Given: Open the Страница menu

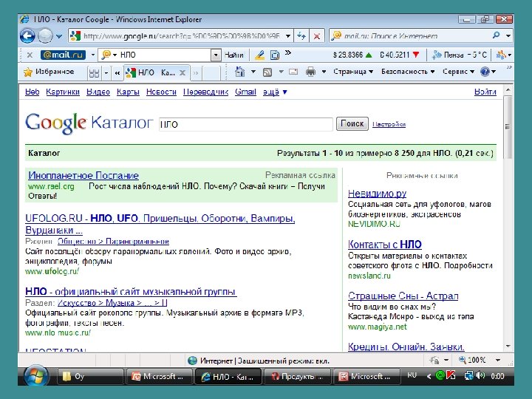Looking at the screenshot, I should click(353, 72).
